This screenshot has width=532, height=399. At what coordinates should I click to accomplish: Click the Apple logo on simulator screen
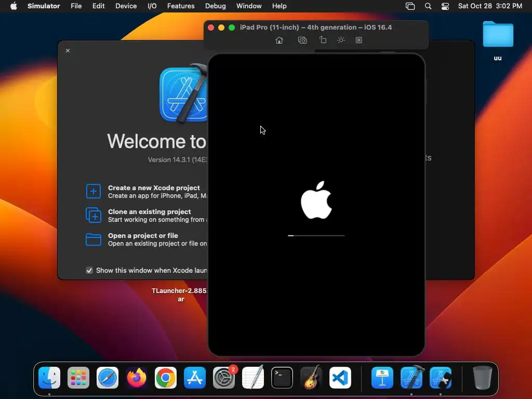click(316, 200)
